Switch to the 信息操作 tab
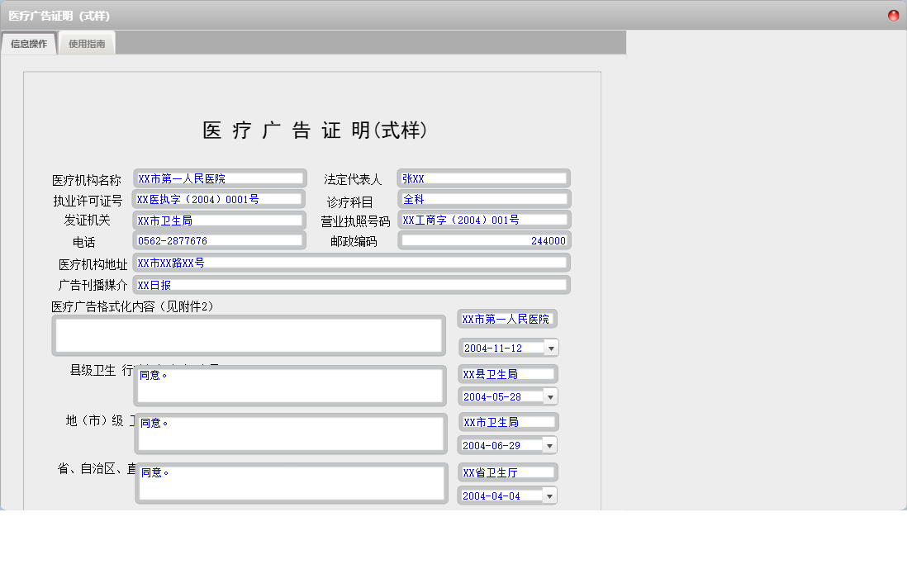This screenshot has height=588, width=907. tap(29, 44)
